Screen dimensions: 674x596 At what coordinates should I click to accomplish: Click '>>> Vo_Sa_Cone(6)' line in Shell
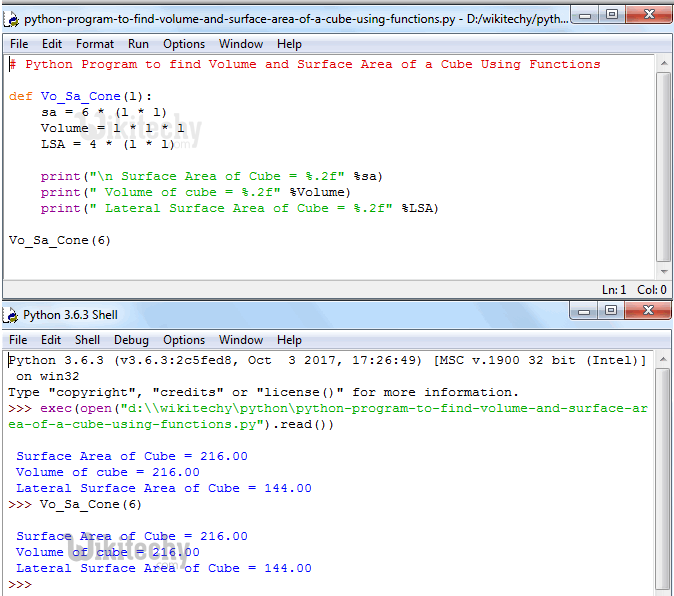(75, 504)
